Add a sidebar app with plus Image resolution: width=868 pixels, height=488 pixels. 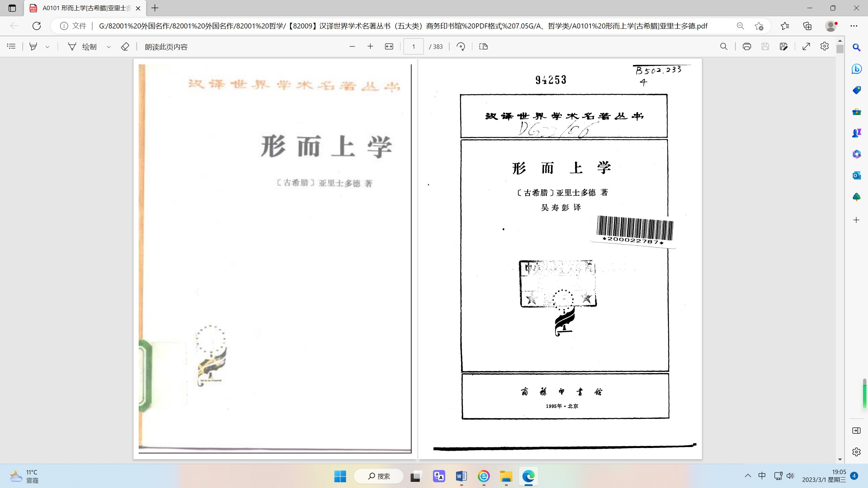(x=856, y=220)
